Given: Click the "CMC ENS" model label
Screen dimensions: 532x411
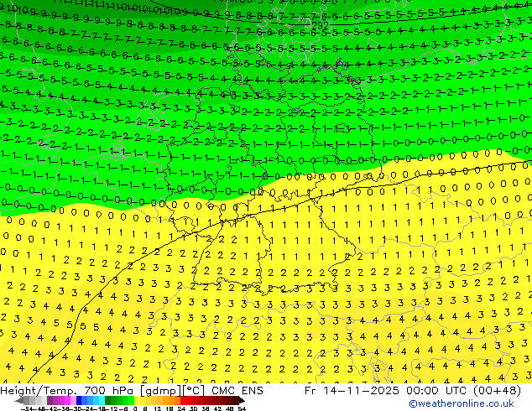Looking at the screenshot, I should pyautogui.click(x=237, y=391).
